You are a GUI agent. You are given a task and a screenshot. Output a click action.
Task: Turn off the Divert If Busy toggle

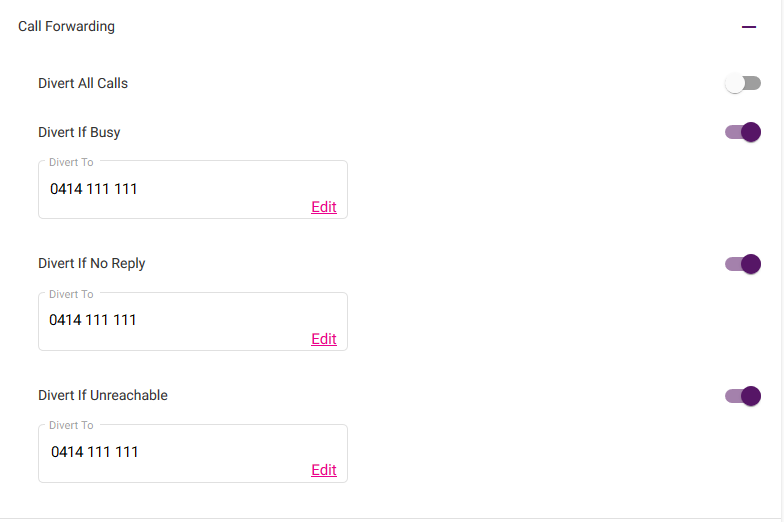(743, 132)
